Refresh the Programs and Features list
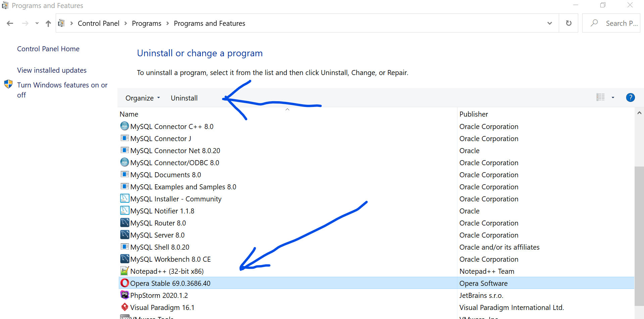 [x=568, y=23]
